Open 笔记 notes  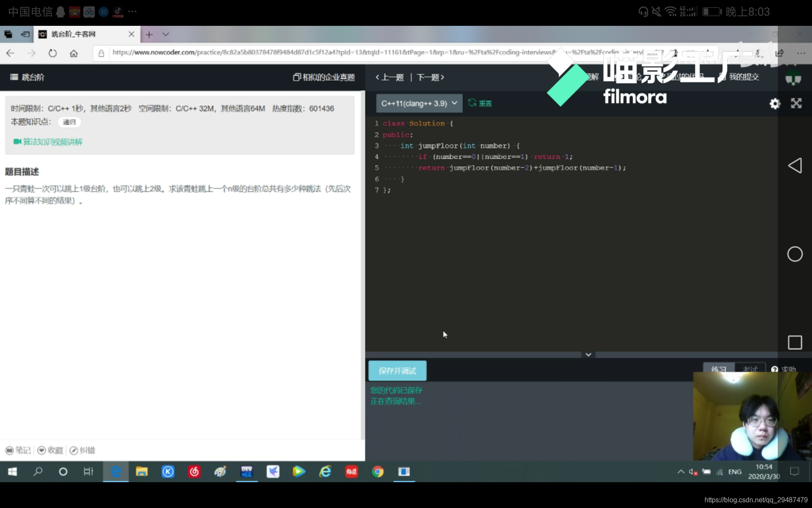[18, 450]
